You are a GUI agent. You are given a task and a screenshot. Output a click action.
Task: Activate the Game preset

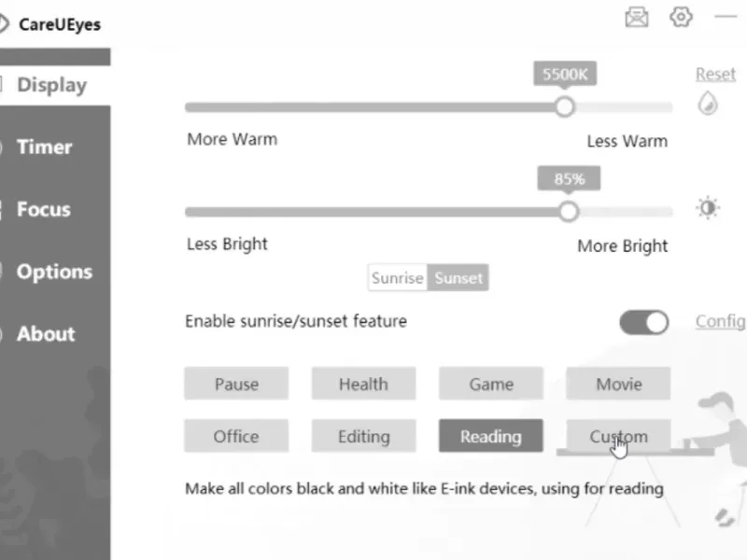491,384
